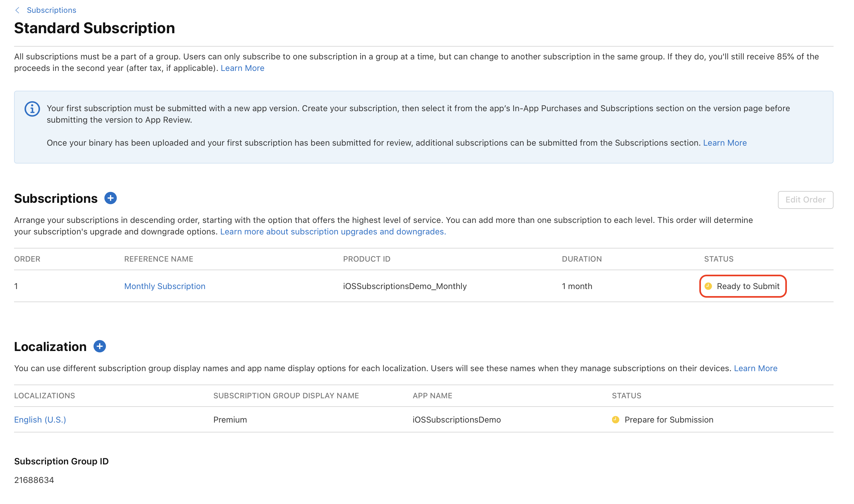
Task: Click Learn More in the blue info banner
Action: [725, 143]
